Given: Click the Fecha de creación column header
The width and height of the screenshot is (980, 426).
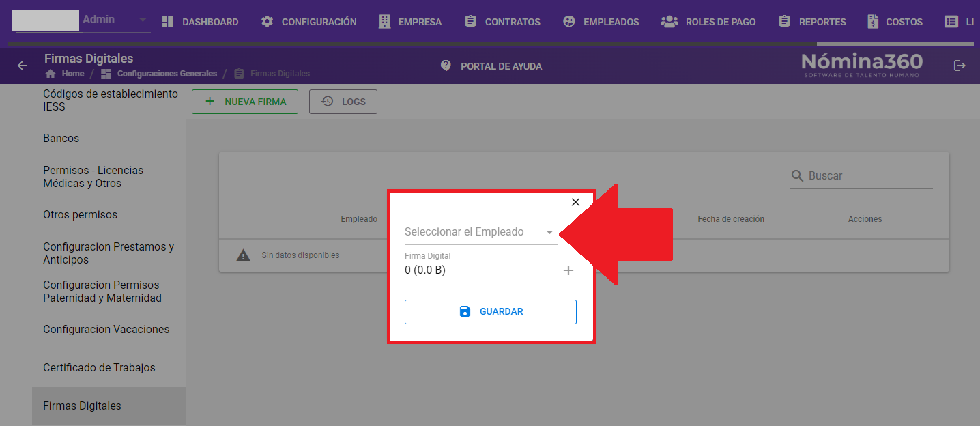Looking at the screenshot, I should pyautogui.click(x=731, y=219).
